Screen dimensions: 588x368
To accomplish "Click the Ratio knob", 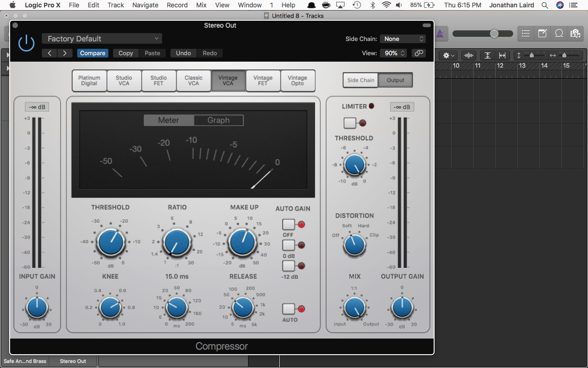I will (x=177, y=242).
